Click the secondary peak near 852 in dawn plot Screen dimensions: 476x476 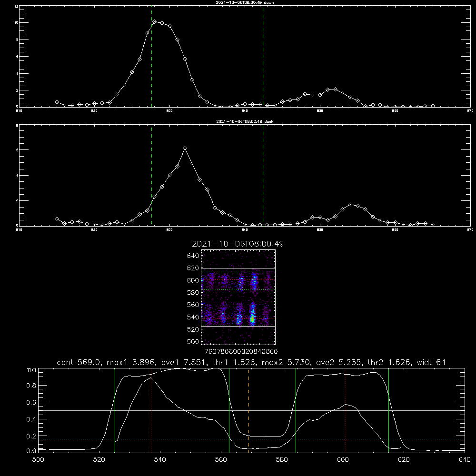(335, 89)
